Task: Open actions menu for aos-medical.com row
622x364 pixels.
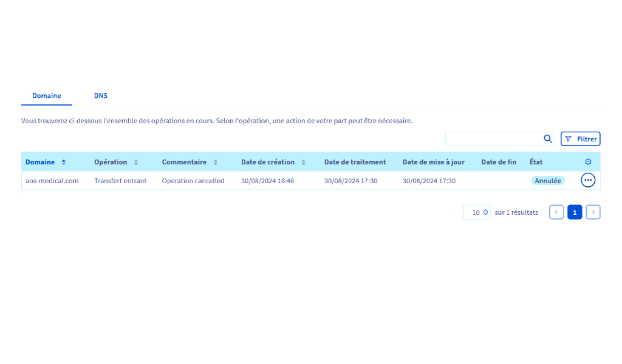Action: 587,180
